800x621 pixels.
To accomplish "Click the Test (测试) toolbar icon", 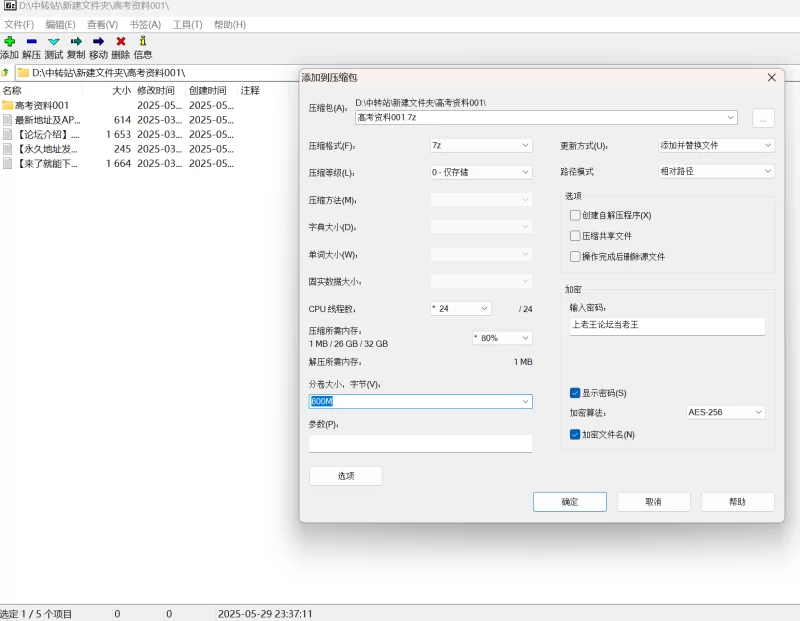I will pos(53,42).
